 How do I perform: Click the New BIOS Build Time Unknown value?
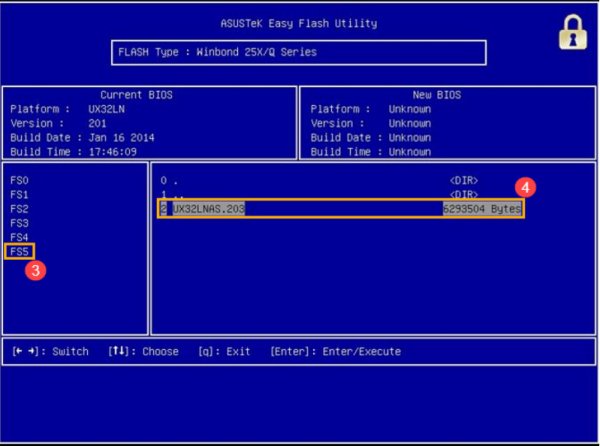[x=410, y=152]
